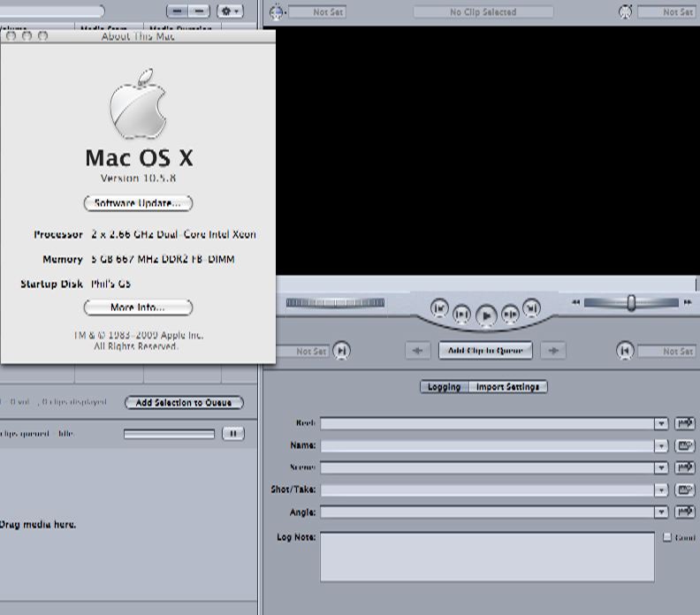Click the Play In to Out button
Screen dimensions: 700x615
(x=462, y=315)
